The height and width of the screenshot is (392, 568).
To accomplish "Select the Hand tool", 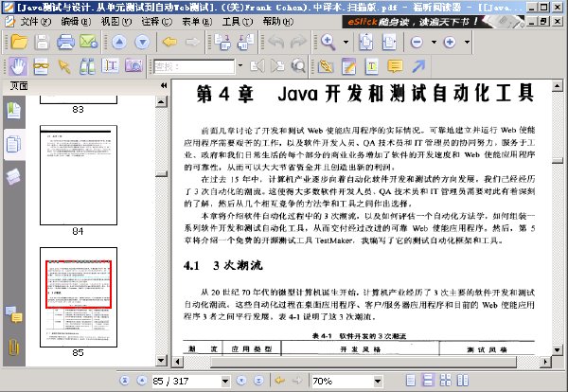I will [x=17, y=66].
